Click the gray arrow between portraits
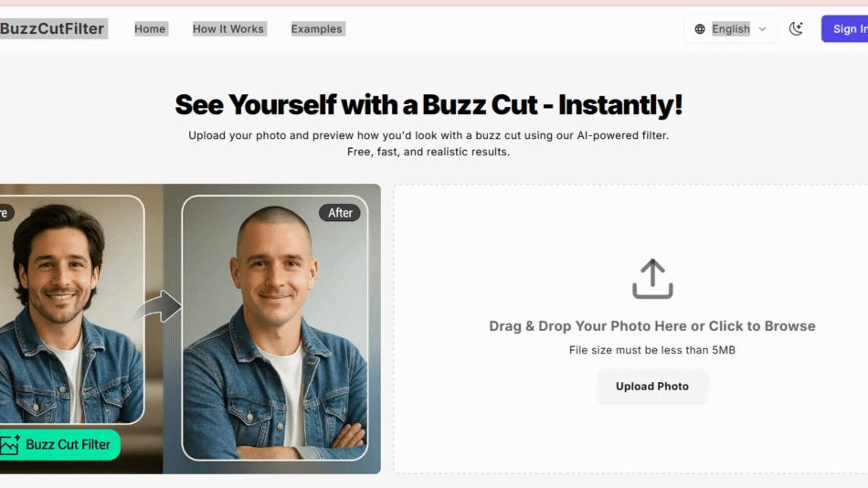 point(160,306)
